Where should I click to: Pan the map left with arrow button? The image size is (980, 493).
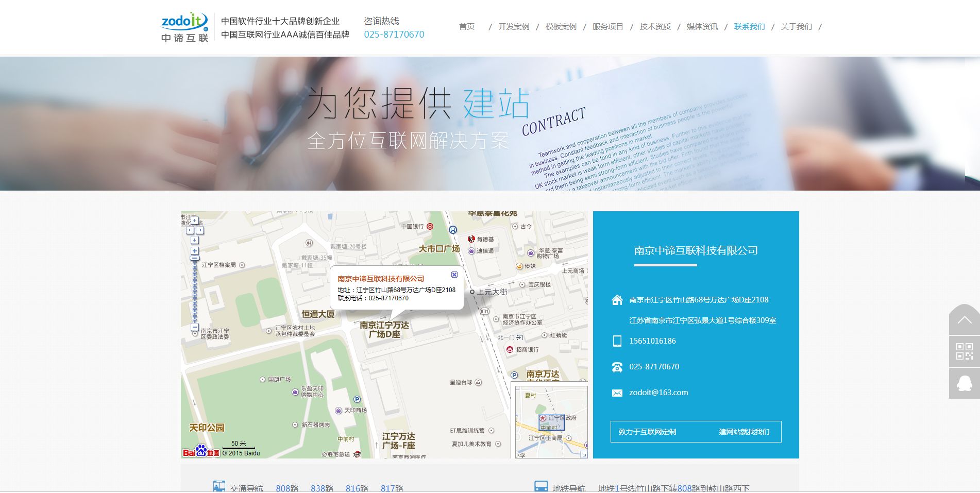pyautogui.click(x=190, y=230)
